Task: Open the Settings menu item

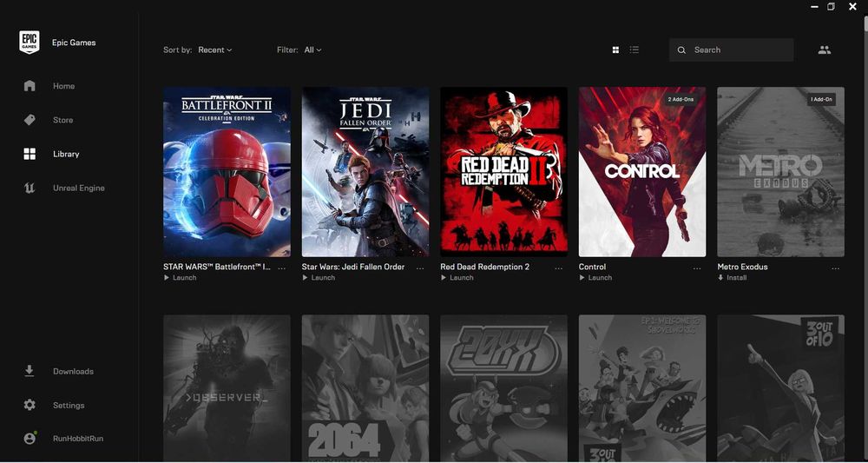Action: (x=69, y=405)
